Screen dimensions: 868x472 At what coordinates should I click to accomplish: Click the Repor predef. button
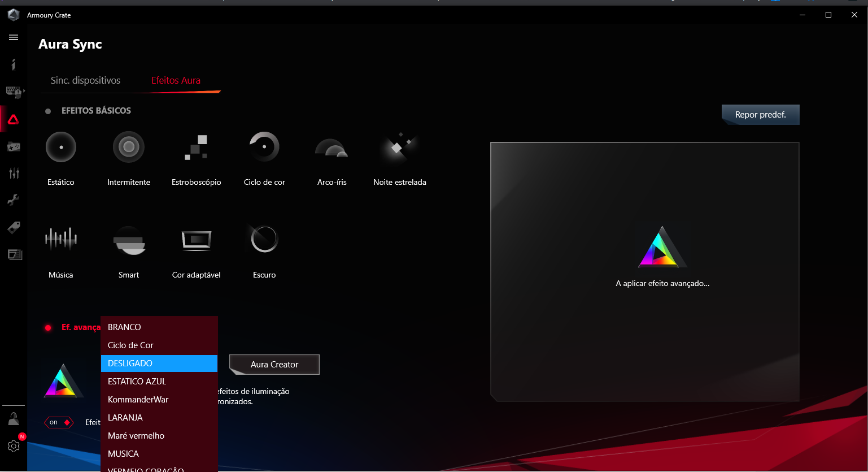pos(761,115)
